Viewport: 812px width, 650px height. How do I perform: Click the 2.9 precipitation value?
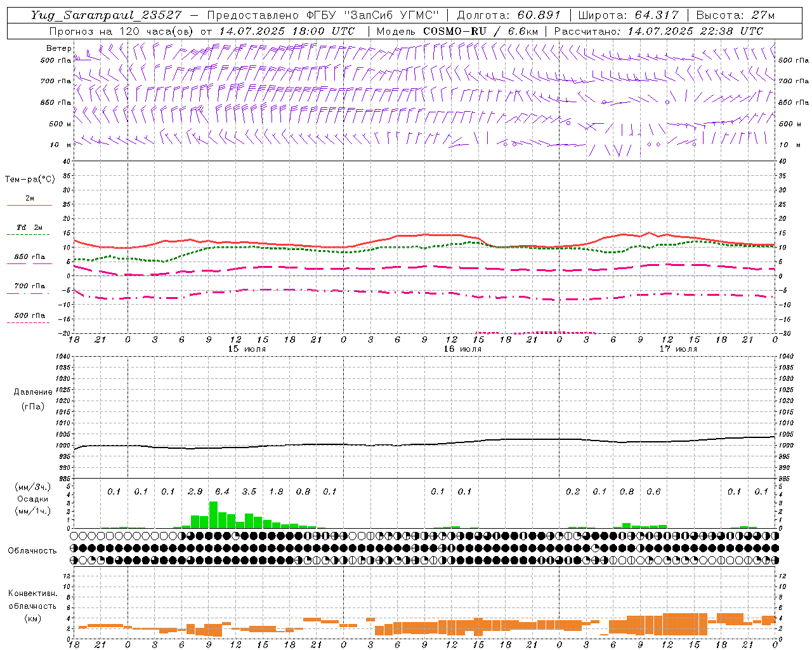(x=195, y=491)
